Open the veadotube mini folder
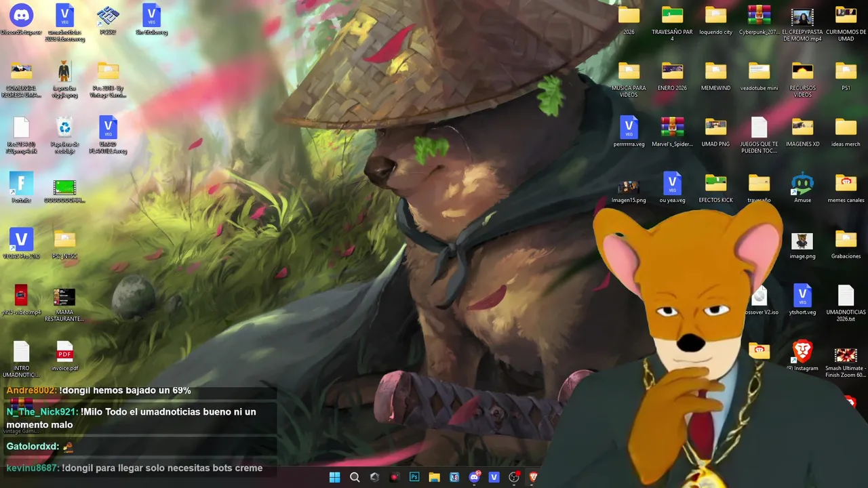This screenshot has height=488, width=868. coord(759,75)
